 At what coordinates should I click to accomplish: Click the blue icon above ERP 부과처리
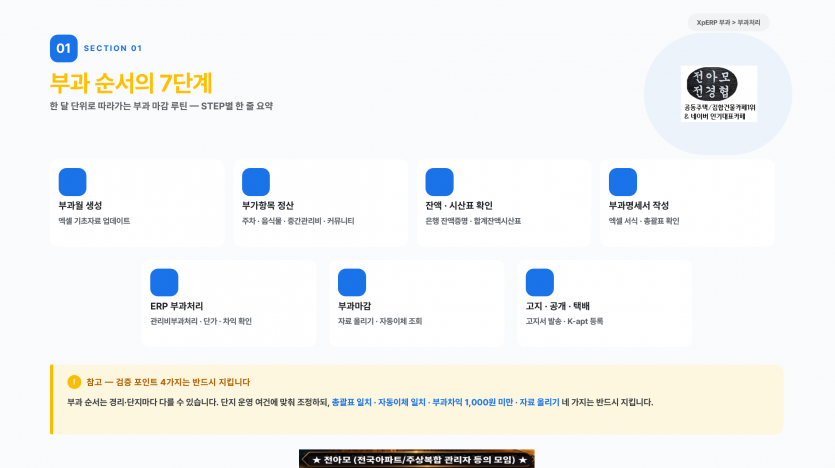[x=164, y=282]
